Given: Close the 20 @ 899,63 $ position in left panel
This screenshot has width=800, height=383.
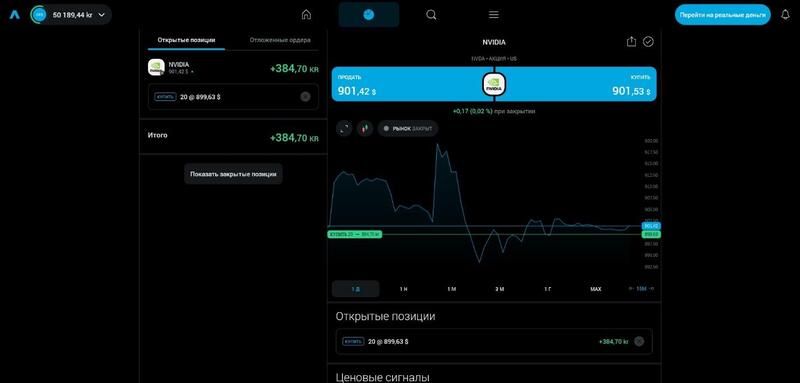Looking at the screenshot, I should click(x=305, y=96).
